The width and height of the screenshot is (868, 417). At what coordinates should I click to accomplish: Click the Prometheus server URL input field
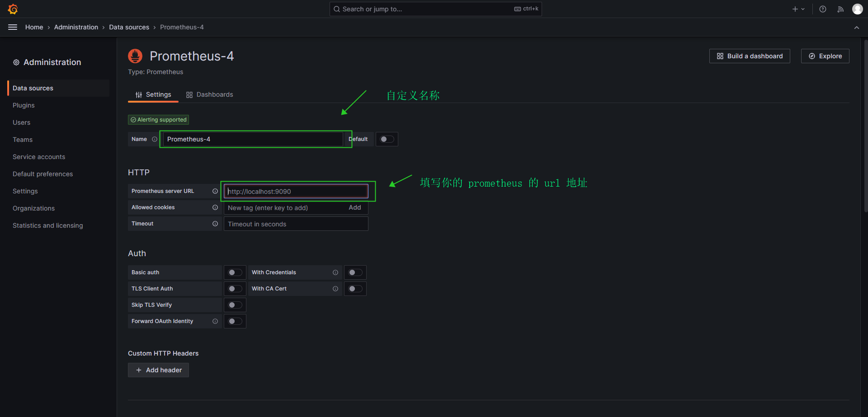click(296, 192)
